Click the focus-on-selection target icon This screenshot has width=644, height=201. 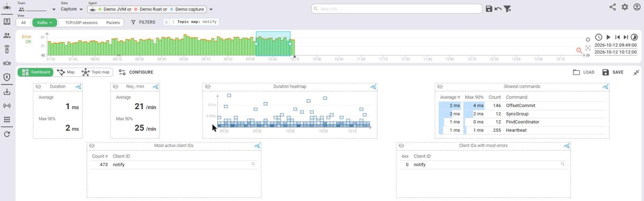tap(588, 48)
